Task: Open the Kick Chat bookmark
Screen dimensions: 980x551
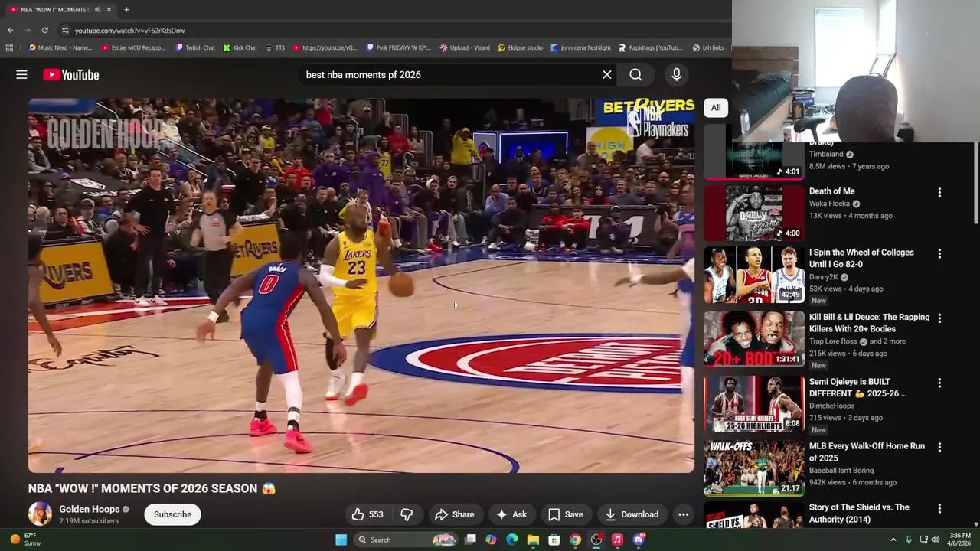Action: pos(240,47)
